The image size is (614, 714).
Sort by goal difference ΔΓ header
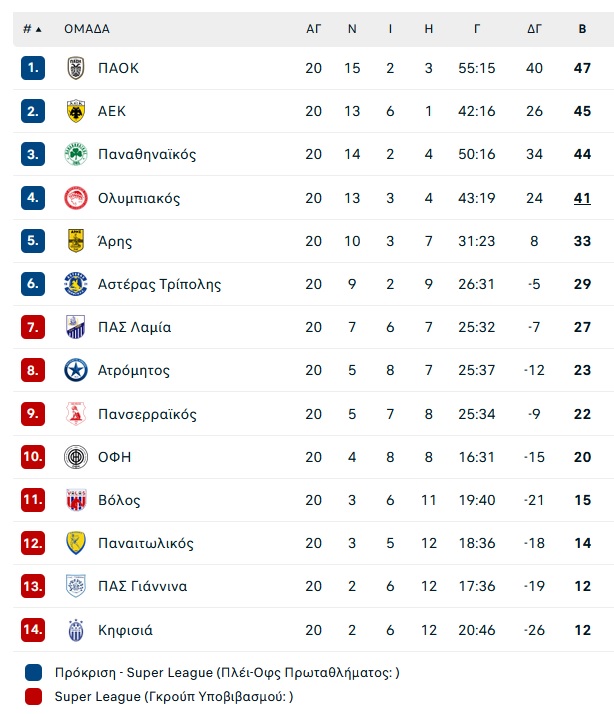[x=534, y=29]
